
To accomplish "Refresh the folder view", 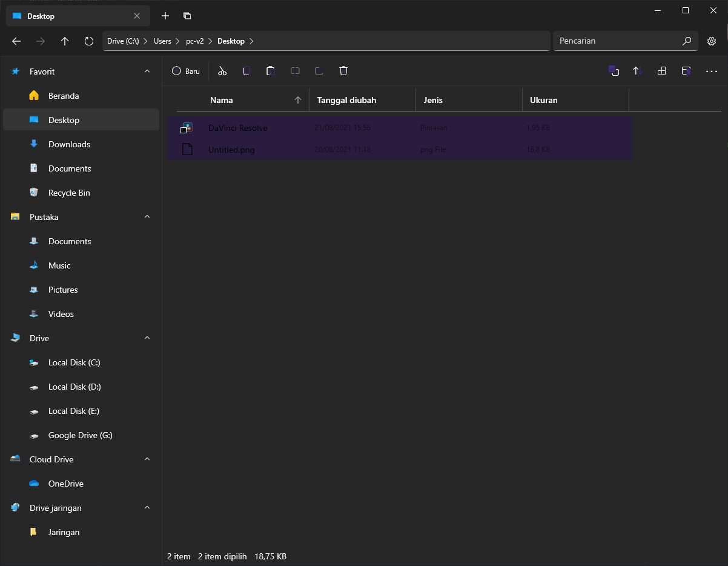I will pos(88,41).
